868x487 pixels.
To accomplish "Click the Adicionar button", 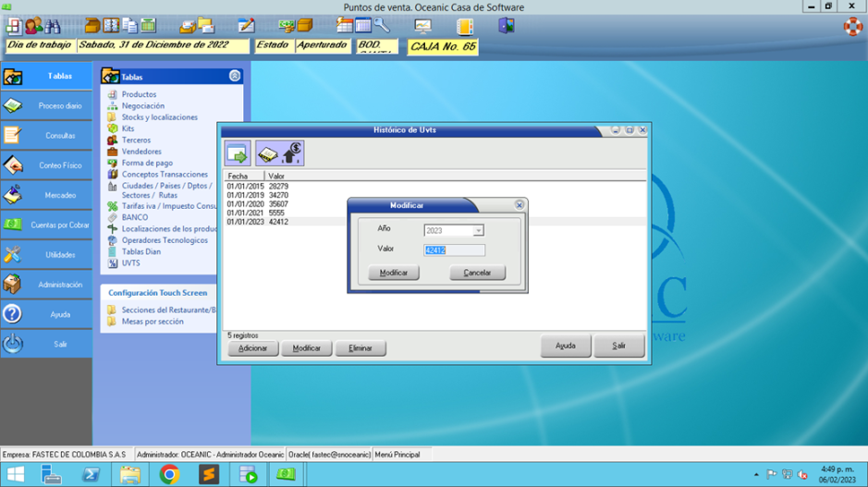I will [x=253, y=348].
